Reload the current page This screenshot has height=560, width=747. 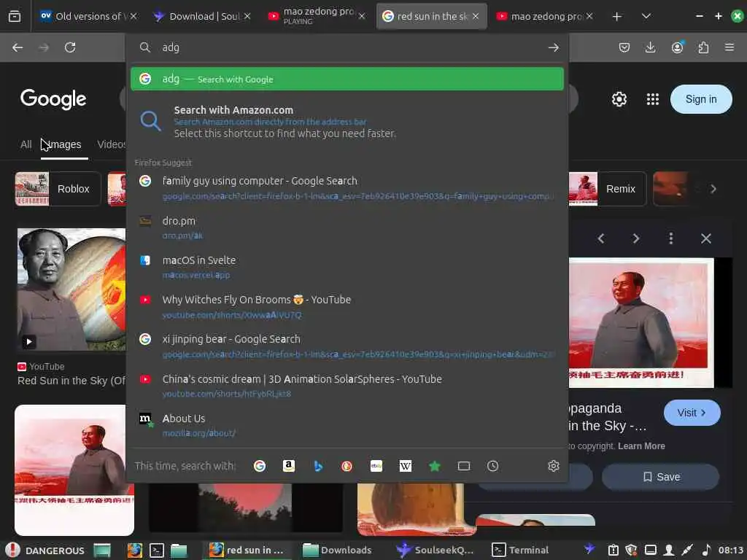click(70, 47)
